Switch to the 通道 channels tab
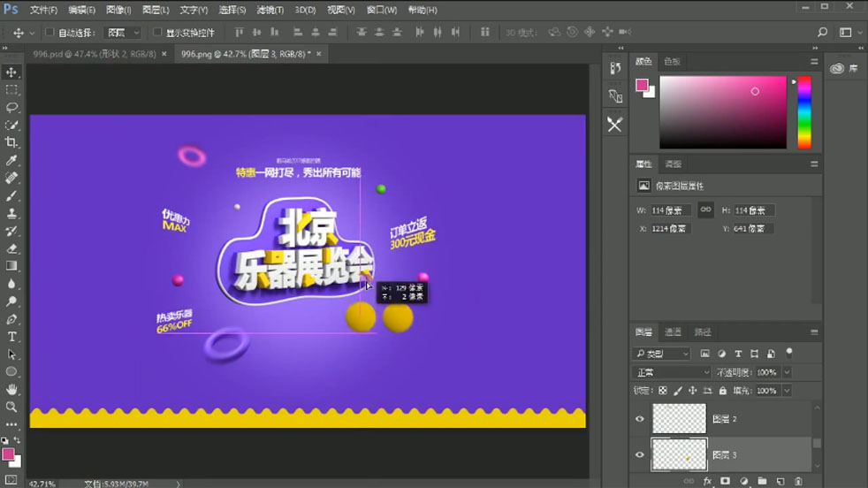Image resolution: width=868 pixels, height=488 pixels. (x=673, y=332)
